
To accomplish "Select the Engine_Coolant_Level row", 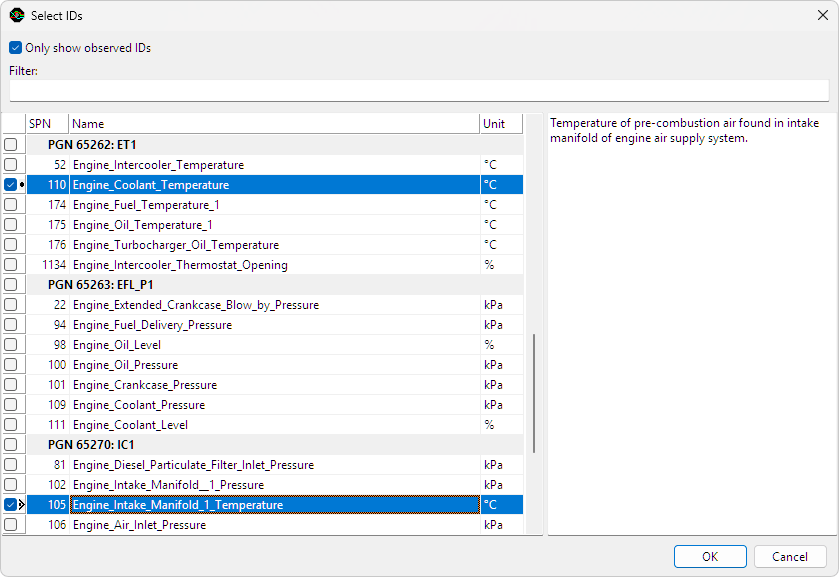I will 275,424.
